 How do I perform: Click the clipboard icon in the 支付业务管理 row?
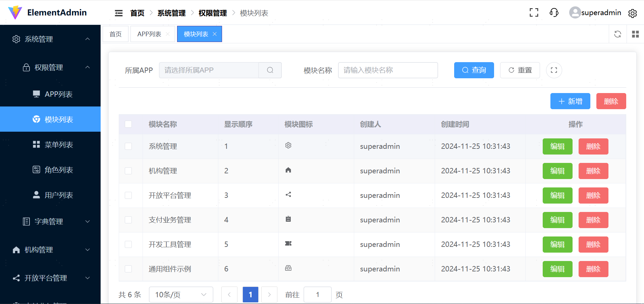288,219
